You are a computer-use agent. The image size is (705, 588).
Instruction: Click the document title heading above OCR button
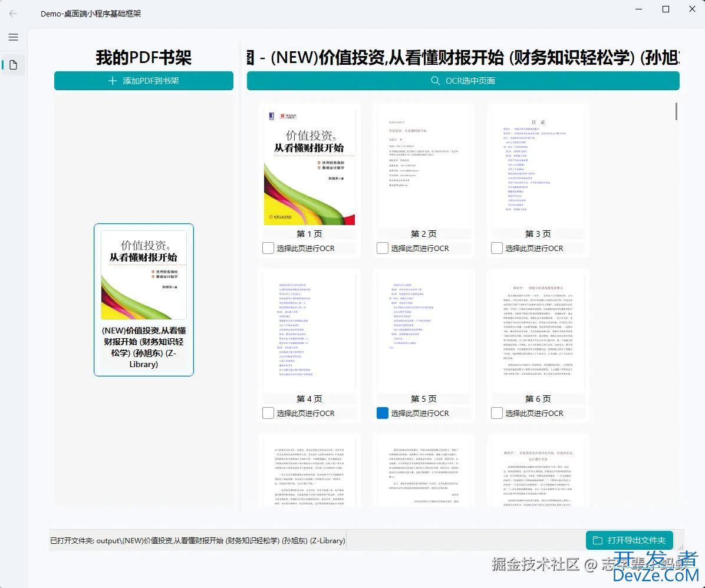(x=463, y=58)
